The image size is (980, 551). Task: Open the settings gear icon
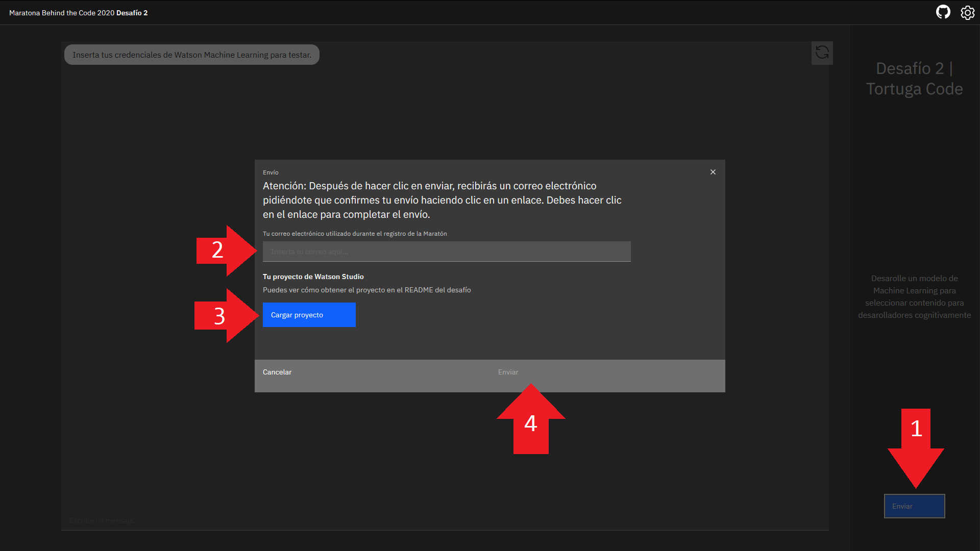[x=967, y=12]
